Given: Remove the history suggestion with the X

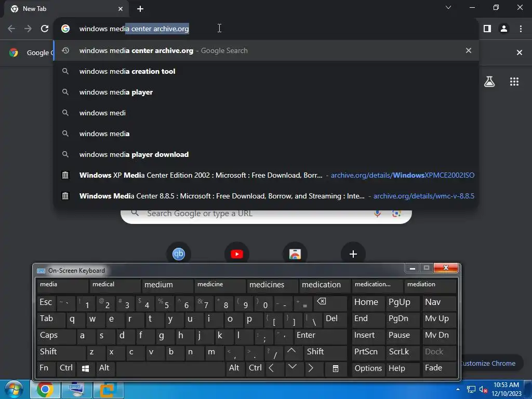Looking at the screenshot, I should pos(469,50).
